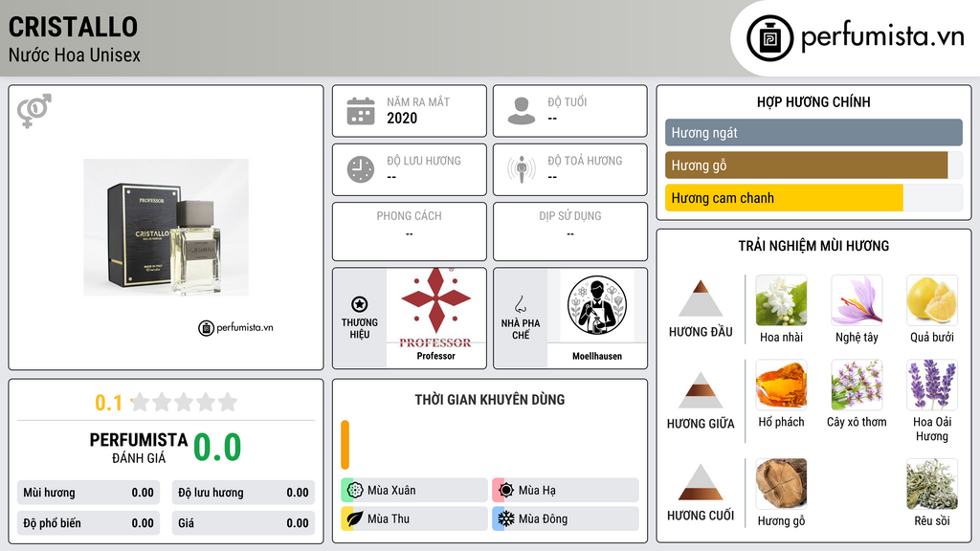Click the Mùa Đông snowflake icon

[506, 518]
